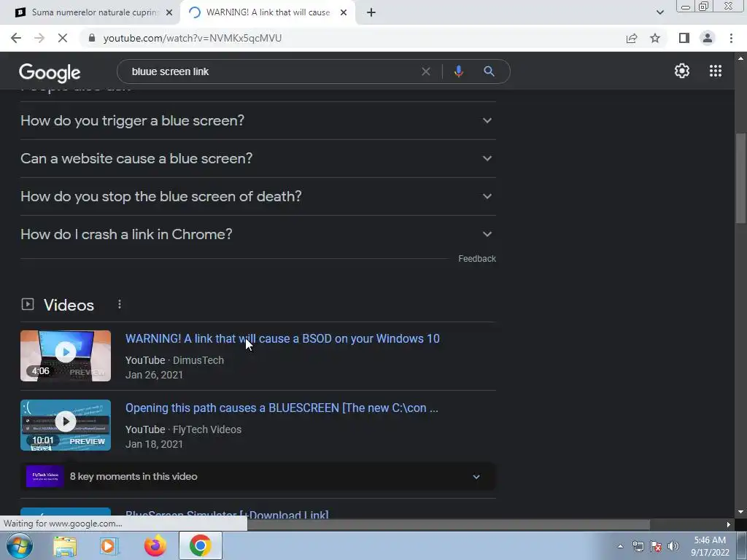The height and width of the screenshot is (560, 747).
Task: Open the Videos section three-dot menu
Action: [120, 304]
